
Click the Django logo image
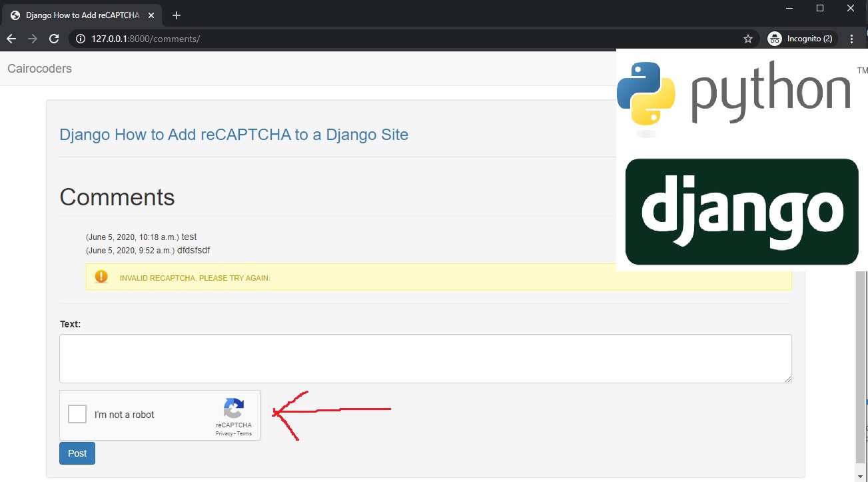click(x=741, y=211)
